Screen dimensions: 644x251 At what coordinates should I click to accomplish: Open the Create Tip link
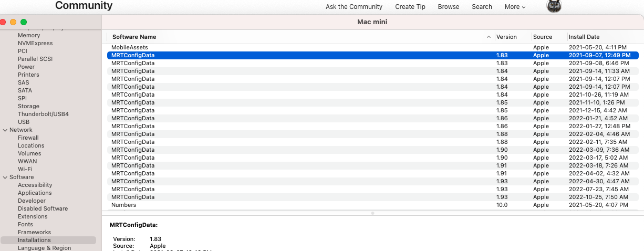pyautogui.click(x=410, y=7)
